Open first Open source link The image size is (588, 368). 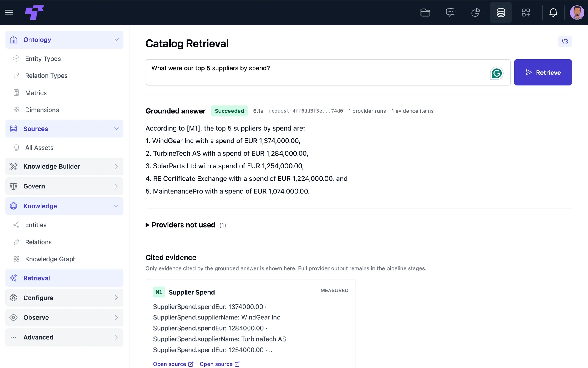173,364
